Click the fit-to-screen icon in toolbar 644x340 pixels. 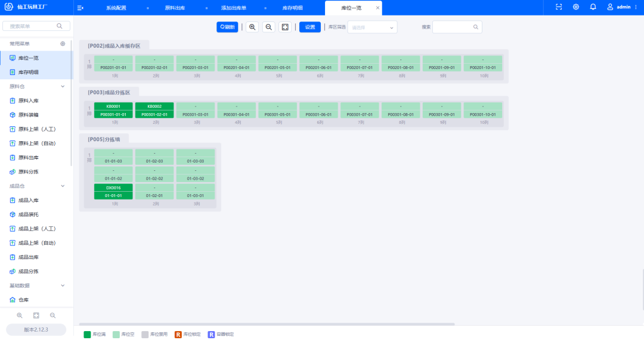285,27
